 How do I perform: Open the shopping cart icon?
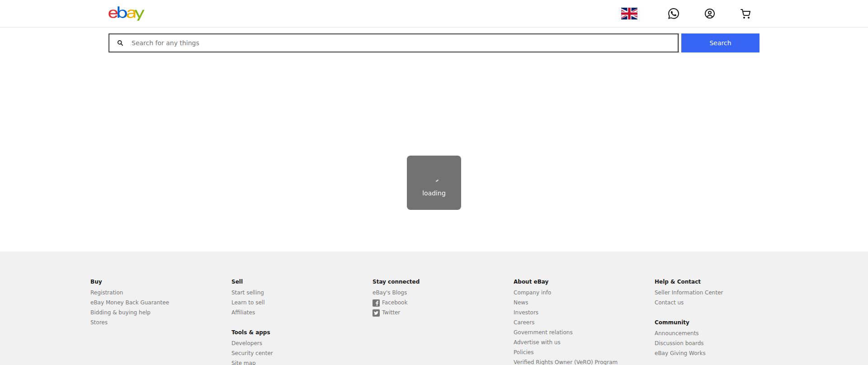pos(745,14)
